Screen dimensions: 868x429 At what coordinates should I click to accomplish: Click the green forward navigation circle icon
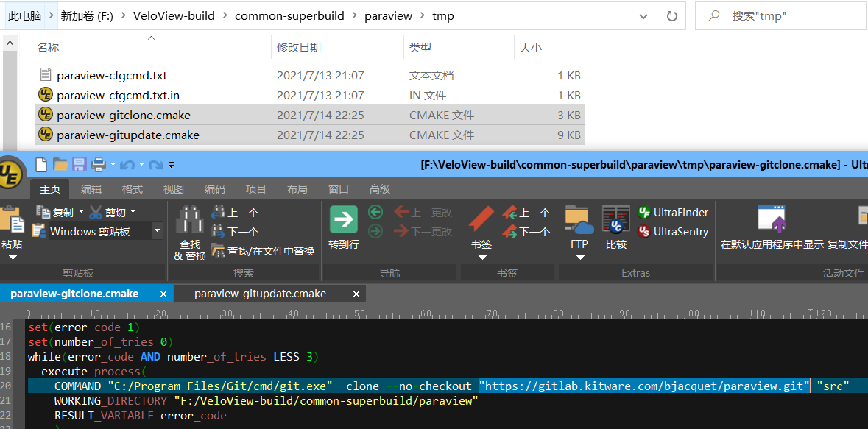pyautogui.click(x=376, y=231)
